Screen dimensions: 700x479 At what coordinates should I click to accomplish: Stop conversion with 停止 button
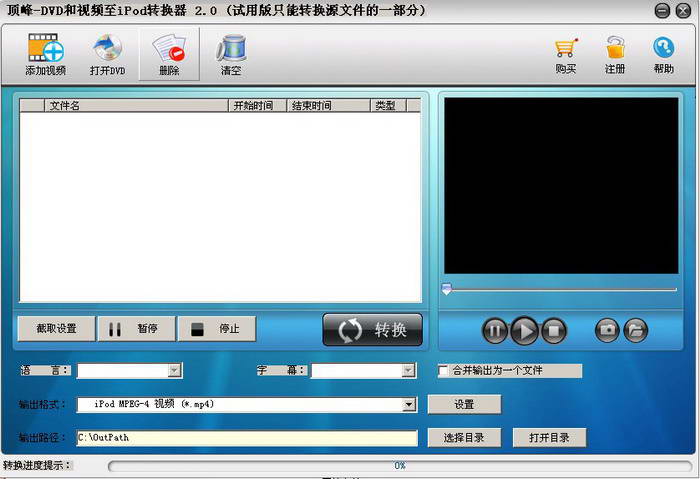(217, 329)
